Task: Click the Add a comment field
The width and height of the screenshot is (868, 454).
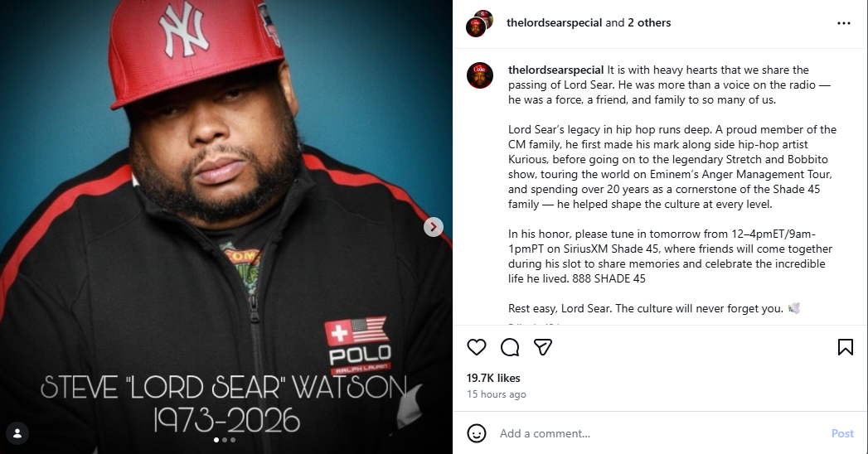Action: 660,433
